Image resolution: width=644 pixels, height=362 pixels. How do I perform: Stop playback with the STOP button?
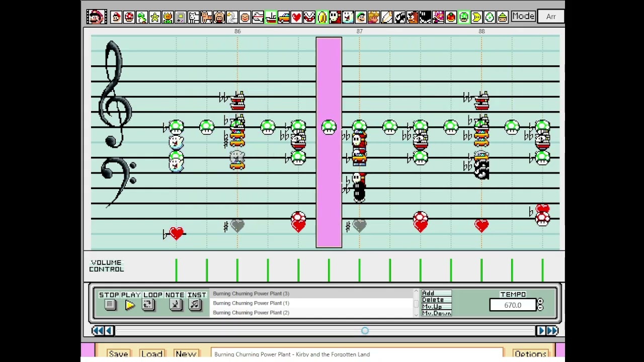point(110,305)
